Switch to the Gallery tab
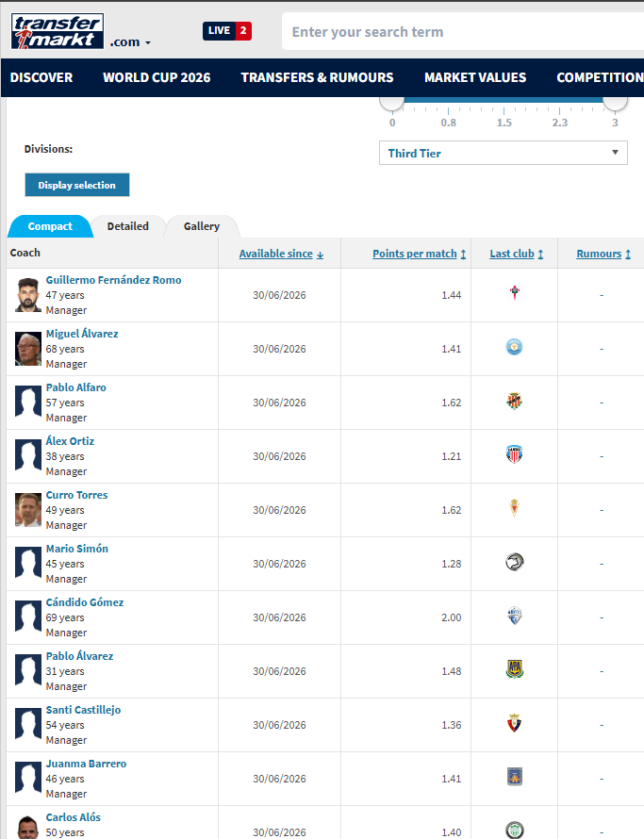This screenshot has width=644, height=839. click(x=202, y=226)
